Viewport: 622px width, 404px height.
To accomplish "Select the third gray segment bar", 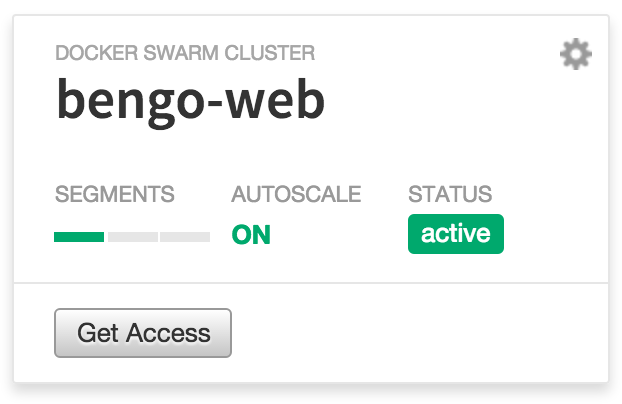I will tap(185, 237).
